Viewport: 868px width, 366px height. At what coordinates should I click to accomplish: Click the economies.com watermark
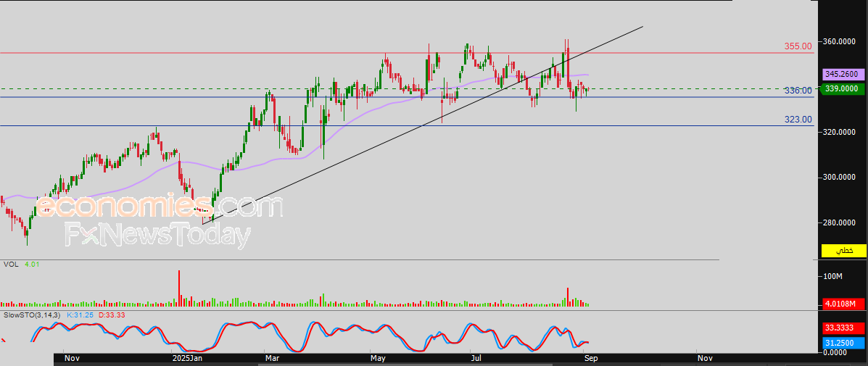pyautogui.click(x=160, y=207)
